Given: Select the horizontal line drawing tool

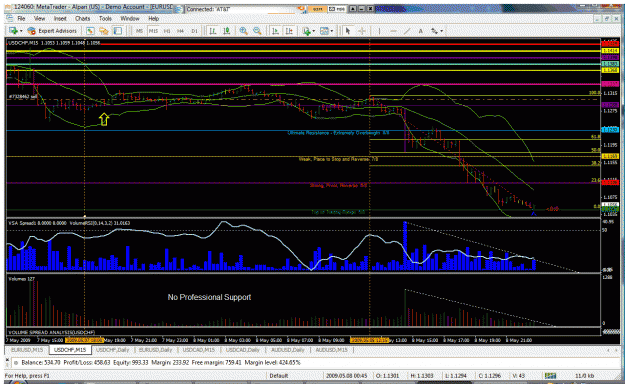Looking at the screenshot, I should (x=393, y=31).
